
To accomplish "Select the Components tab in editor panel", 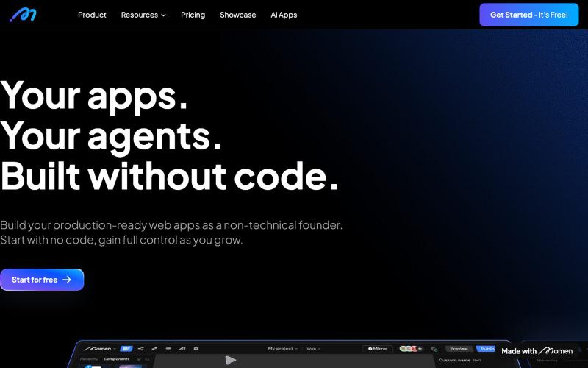I will point(117,359).
